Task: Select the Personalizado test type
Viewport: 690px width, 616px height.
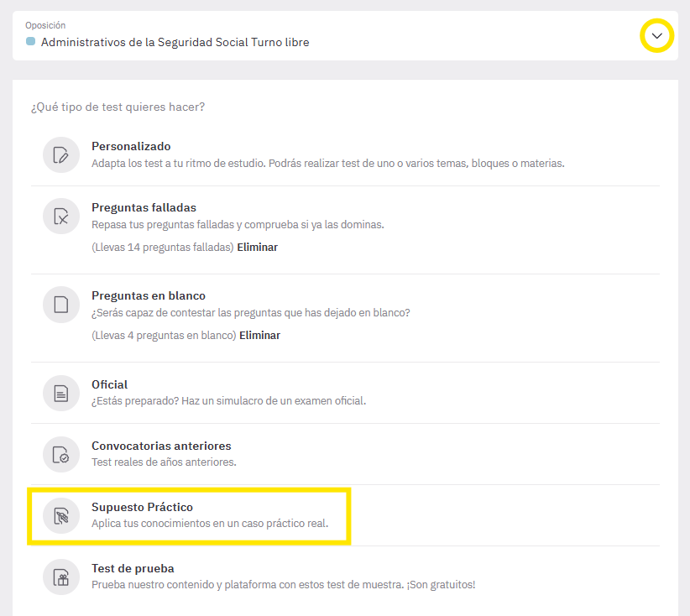Action: pyautogui.click(x=345, y=155)
